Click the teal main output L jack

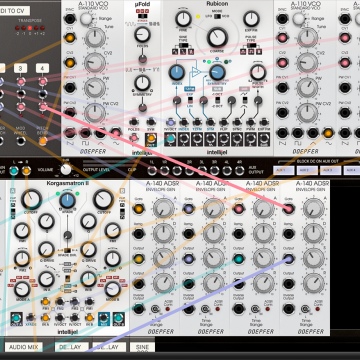click(x=14, y=171)
